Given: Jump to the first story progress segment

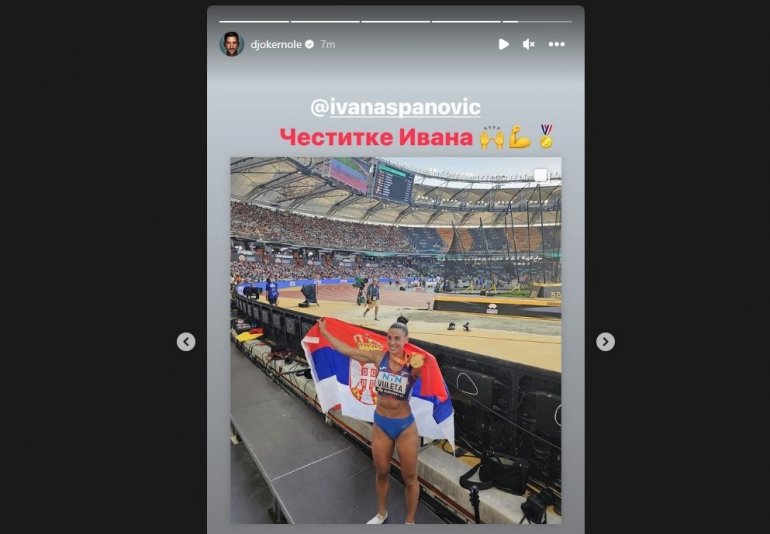Looking at the screenshot, I should (x=254, y=22).
